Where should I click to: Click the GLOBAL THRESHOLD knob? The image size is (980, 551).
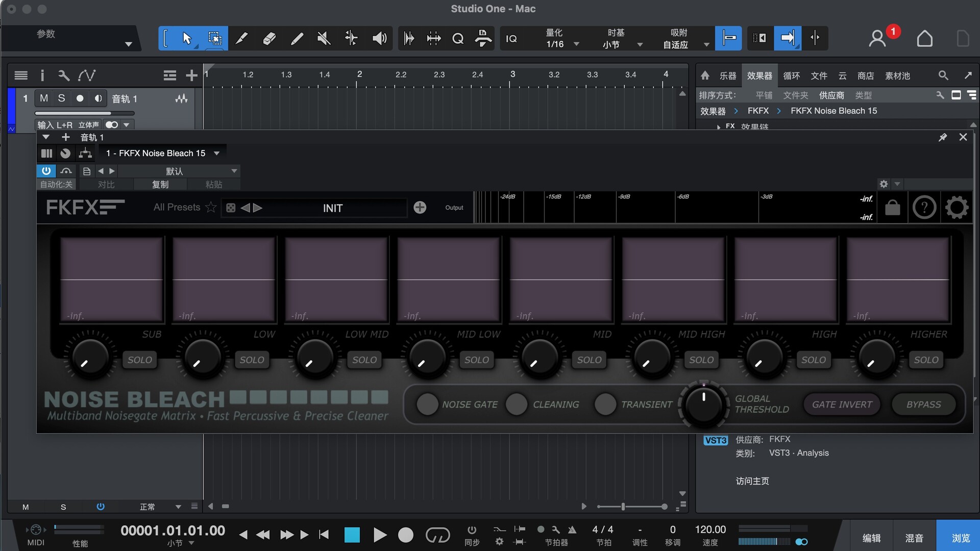[703, 405]
